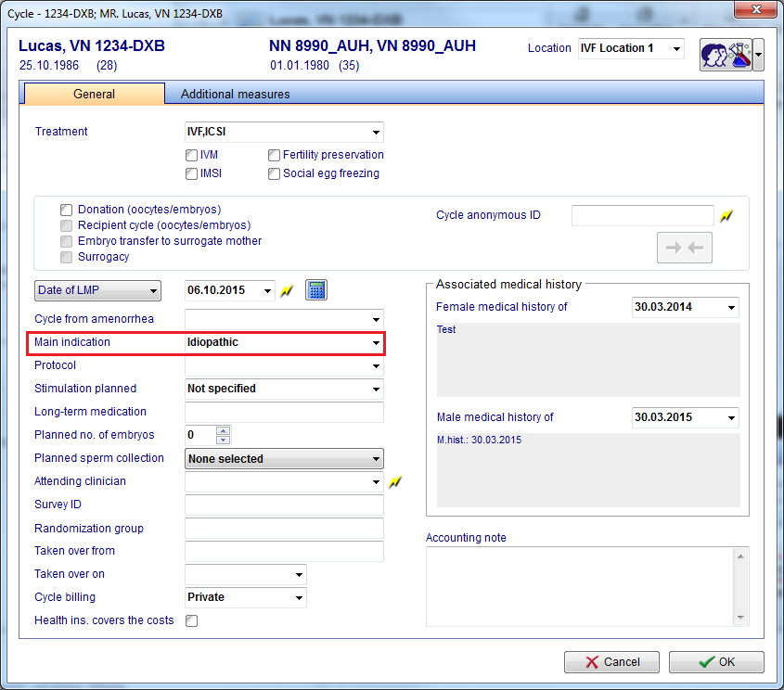
Task: Click lightning icon beside Attending clinician
Action: (x=395, y=481)
